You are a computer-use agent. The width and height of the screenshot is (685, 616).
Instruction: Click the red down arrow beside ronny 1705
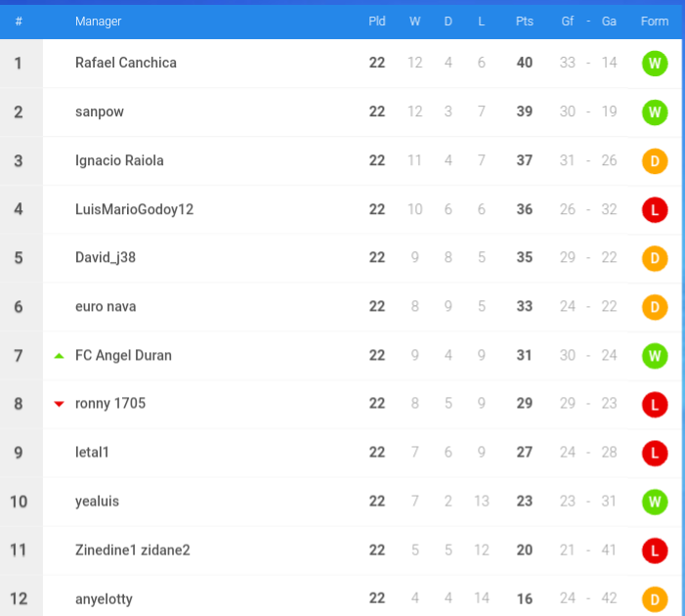(x=59, y=404)
